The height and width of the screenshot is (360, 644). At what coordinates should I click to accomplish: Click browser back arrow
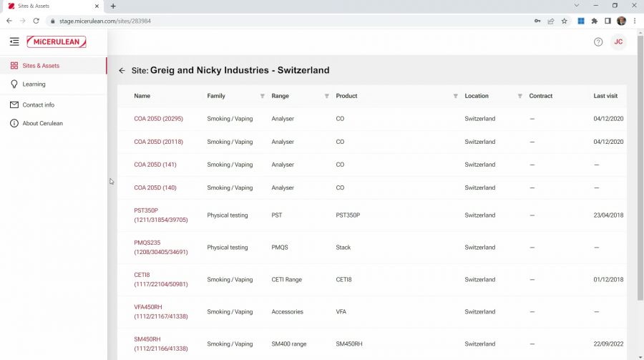tap(9, 21)
